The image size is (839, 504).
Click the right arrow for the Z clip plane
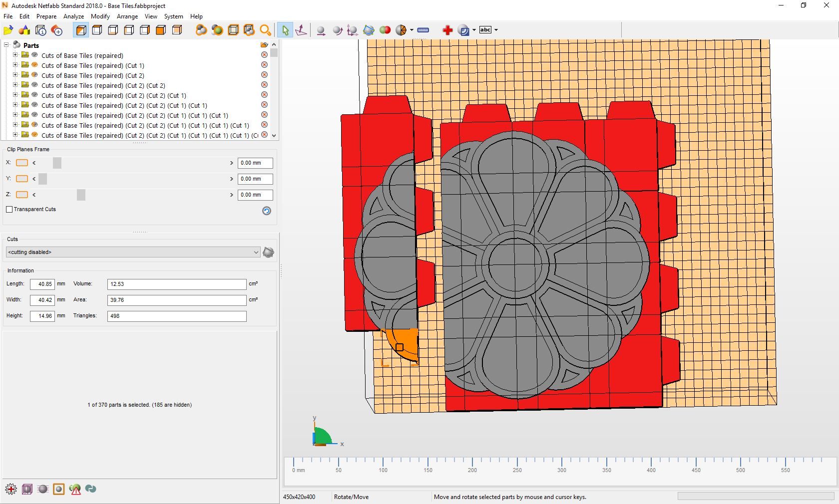coord(231,195)
